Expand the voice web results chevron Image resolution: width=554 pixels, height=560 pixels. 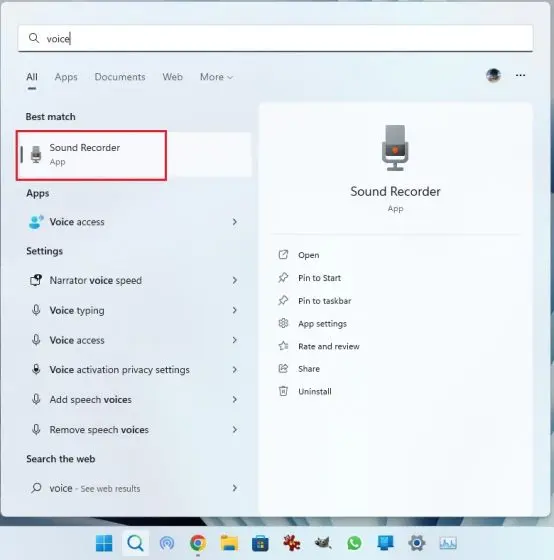pos(235,488)
